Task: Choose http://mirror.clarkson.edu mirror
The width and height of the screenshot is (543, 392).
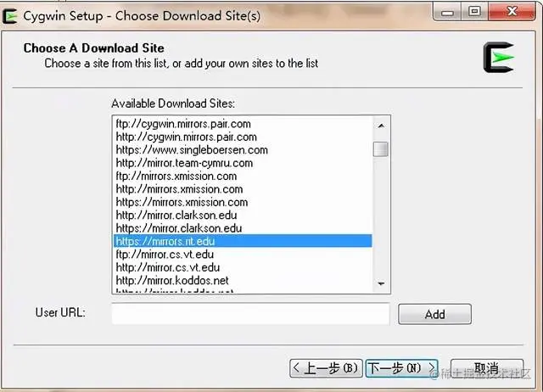Action: coord(243,215)
